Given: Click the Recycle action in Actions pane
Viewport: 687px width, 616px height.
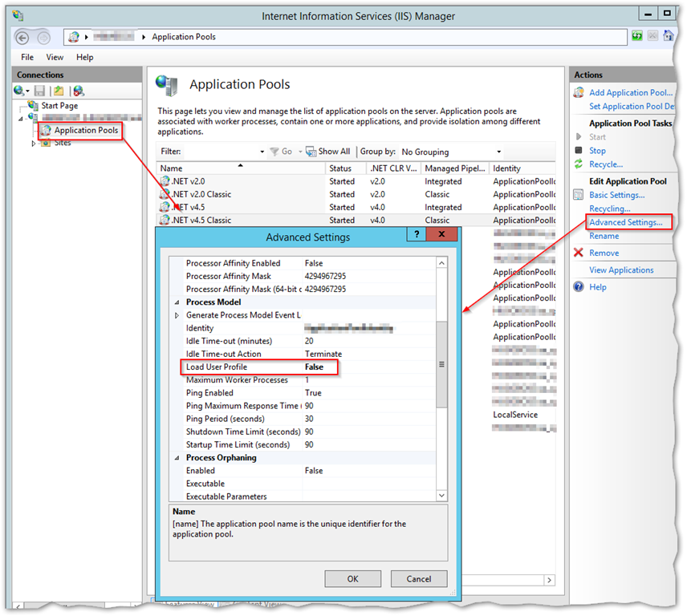Looking at the screenshot, I should pyautogui.click(x=605, y=164).
